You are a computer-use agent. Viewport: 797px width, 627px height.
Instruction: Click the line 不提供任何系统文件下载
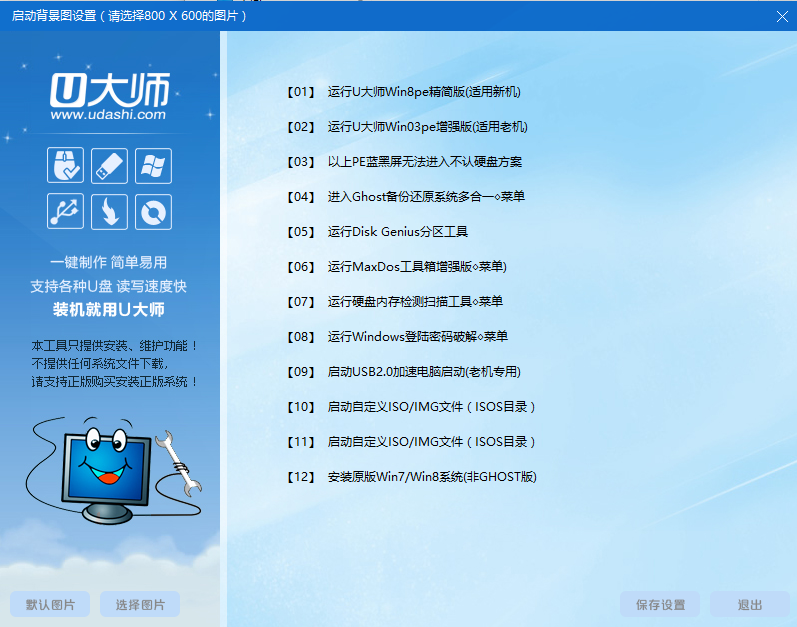tap(100, 364)
